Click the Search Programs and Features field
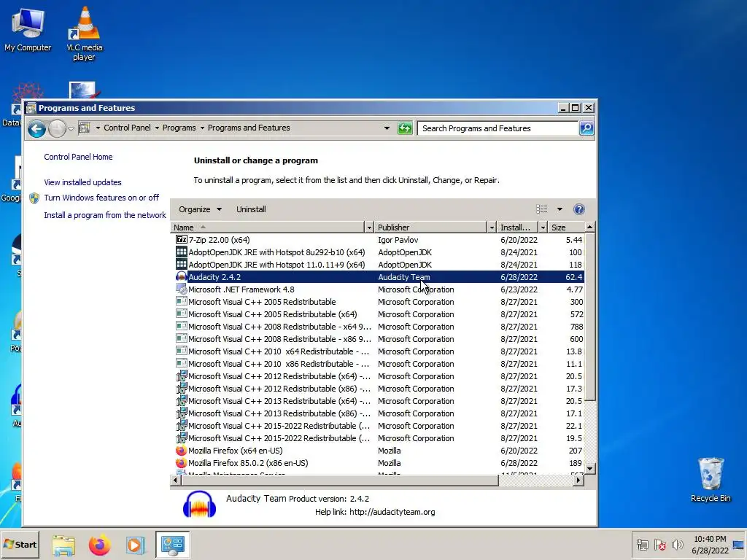Viewport: 747px width, 560px height. [x=497, y=128]
